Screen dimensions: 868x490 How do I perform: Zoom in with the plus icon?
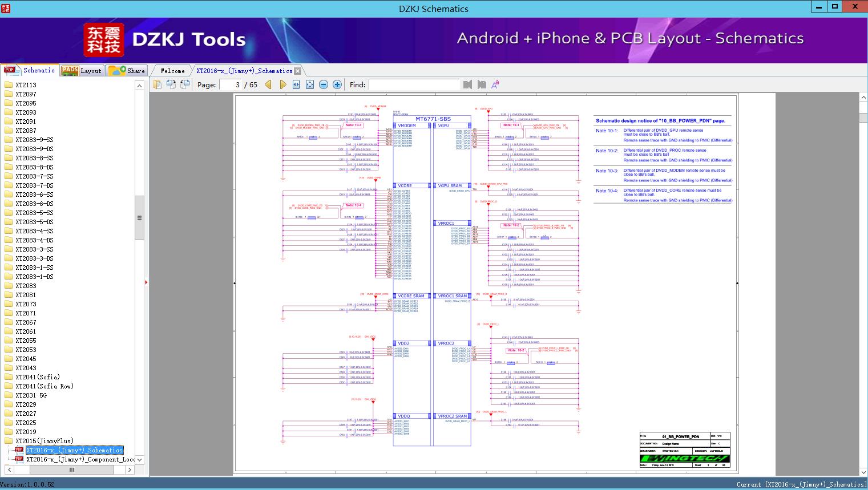tap(337, 84)
